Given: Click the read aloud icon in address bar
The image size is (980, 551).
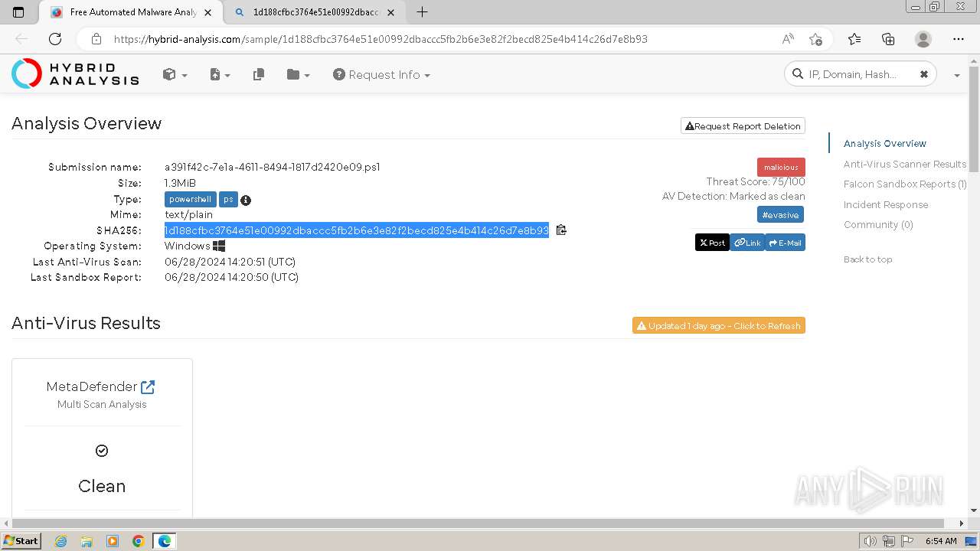Looking at the screenshot, I should tap(788, 39).
